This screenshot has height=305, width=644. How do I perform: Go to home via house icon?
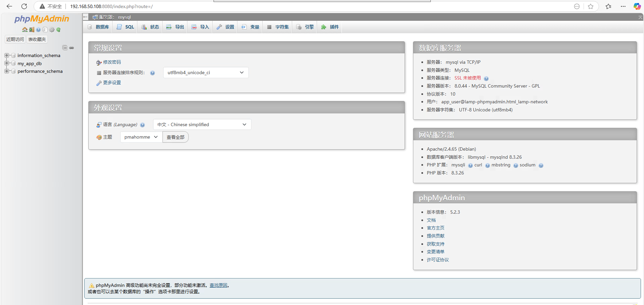click(x=25, y=30)
